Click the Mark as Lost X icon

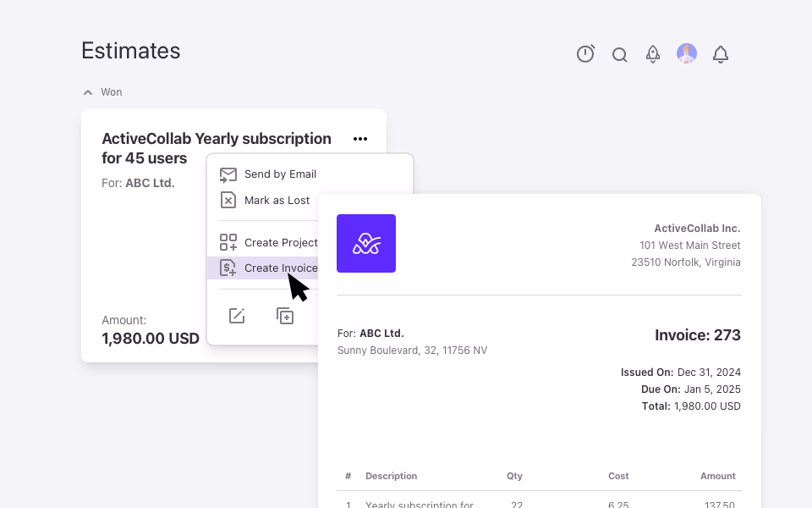(x=228, y=200)
